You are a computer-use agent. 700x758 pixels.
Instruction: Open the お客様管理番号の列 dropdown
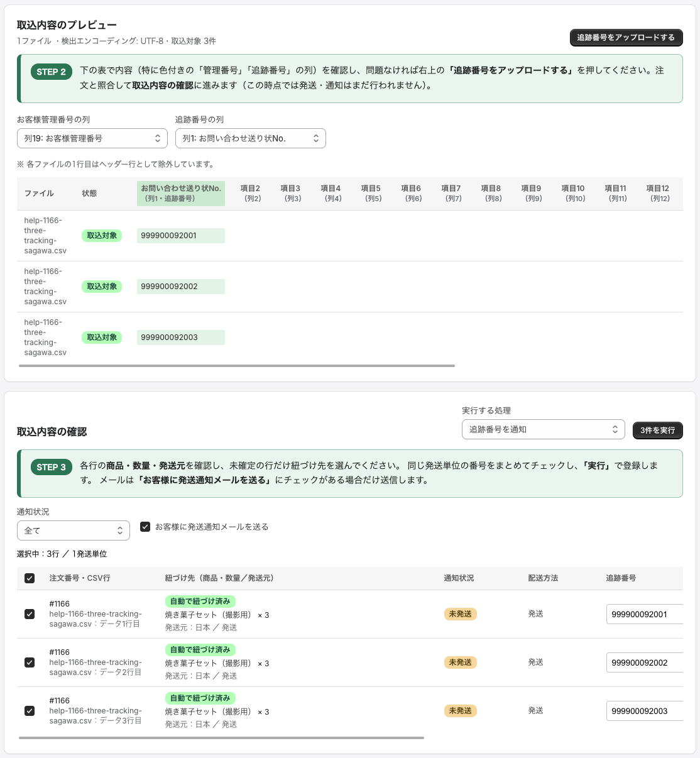click(92, 138)
